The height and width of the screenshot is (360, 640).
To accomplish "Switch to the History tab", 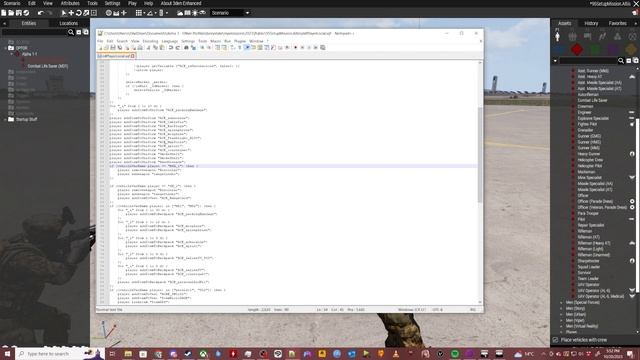I will click(591, 23).
